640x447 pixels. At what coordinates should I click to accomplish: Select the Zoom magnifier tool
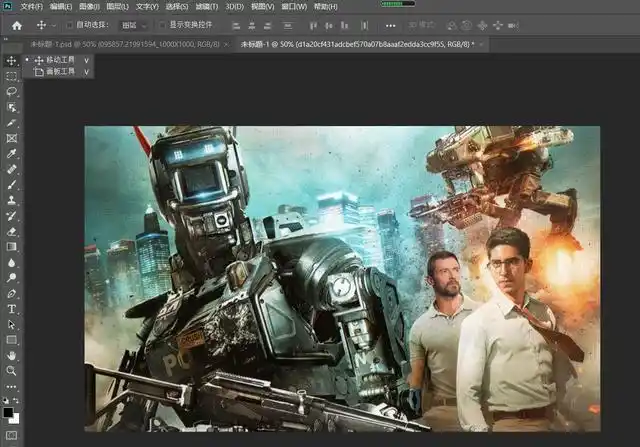(x=12, y=370)
